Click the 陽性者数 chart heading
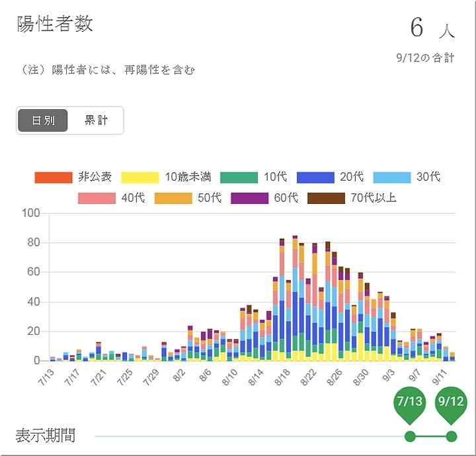 55,24
